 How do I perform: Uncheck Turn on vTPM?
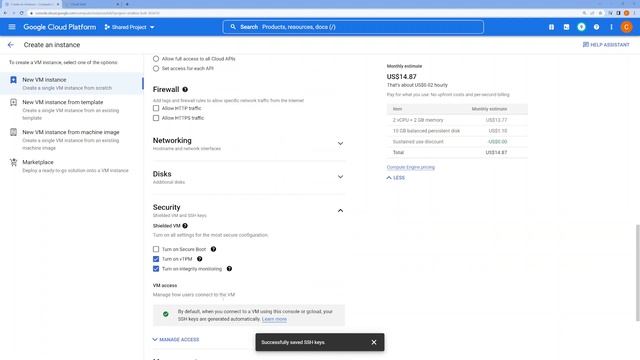(x=156, y=259)
